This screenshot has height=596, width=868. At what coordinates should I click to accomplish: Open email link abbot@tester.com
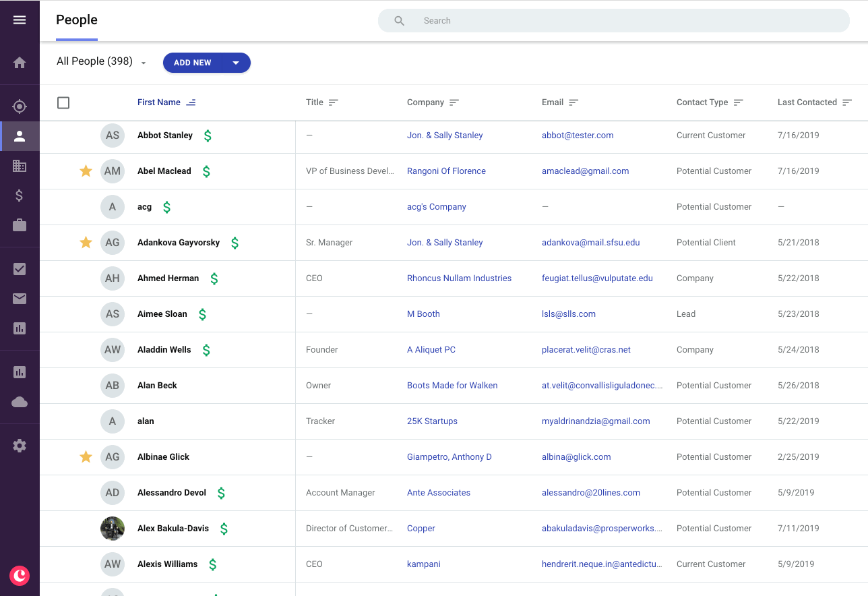click(578, 136)
